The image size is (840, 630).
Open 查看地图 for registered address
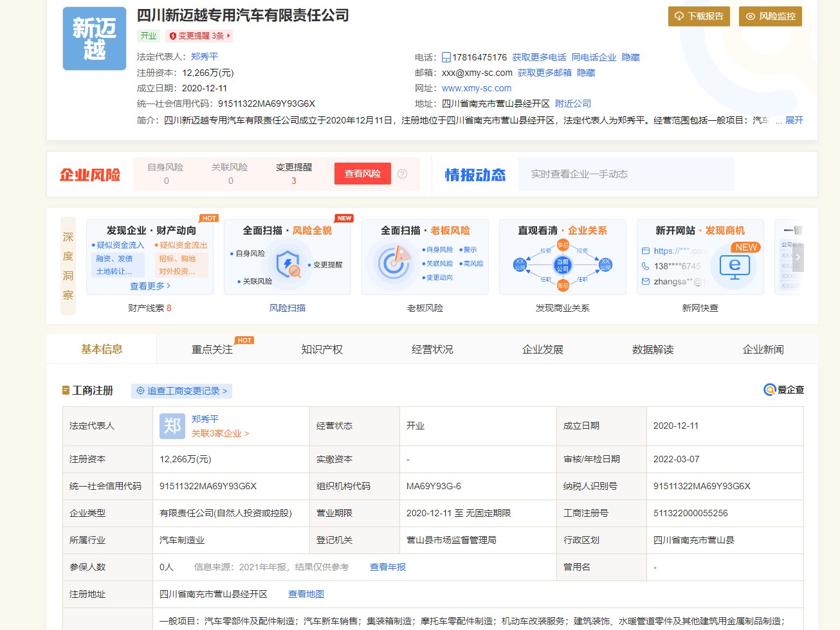[x=306, y=594]
